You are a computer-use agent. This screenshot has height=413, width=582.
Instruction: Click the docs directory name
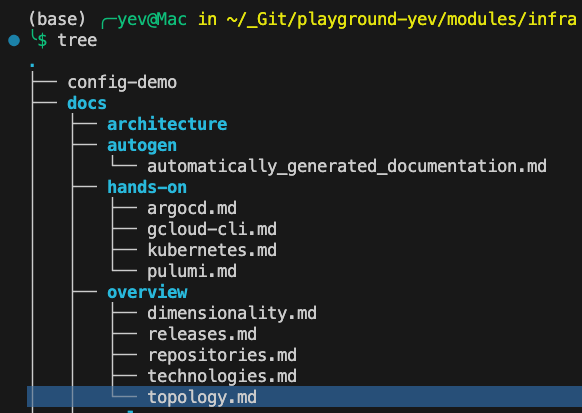(x=87, y=103)
